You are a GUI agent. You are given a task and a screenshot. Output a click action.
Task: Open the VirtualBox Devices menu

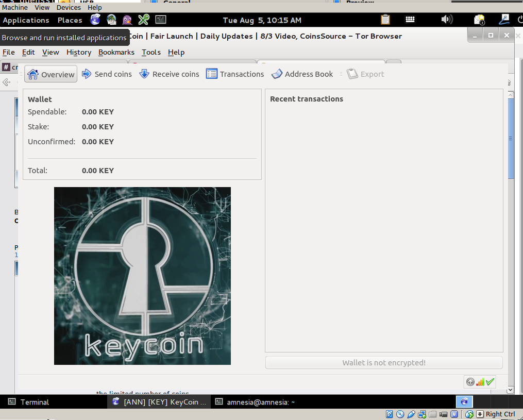pyautogui.click(x=69, y=7)
